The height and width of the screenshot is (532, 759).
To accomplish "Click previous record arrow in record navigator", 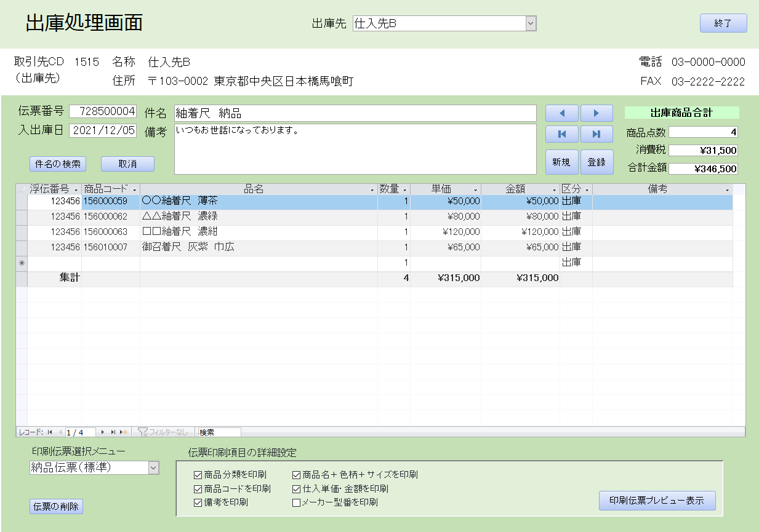I will tap(60, 432).
